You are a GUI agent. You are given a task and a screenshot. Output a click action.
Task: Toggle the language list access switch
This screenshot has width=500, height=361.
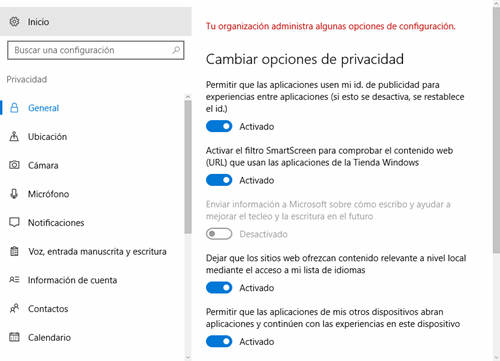219,288
